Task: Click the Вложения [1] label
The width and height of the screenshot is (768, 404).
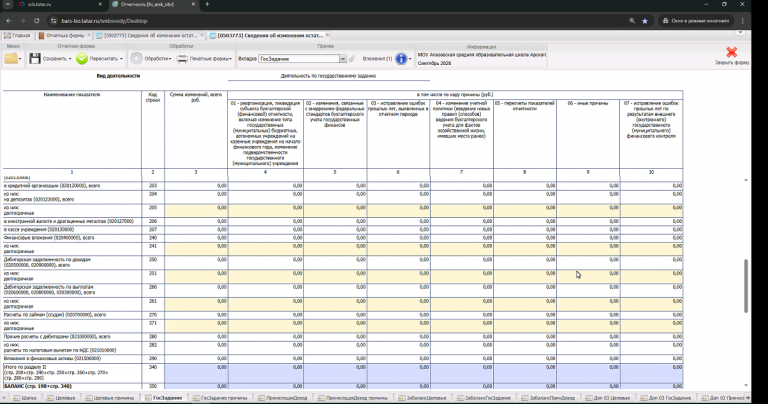Action: tap(377, 59)
